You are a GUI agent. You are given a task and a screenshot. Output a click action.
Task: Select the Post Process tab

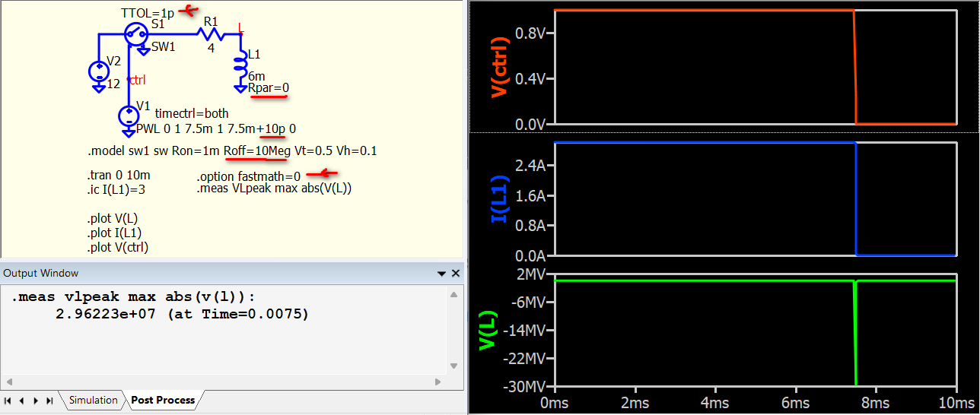tap(163, 400)
